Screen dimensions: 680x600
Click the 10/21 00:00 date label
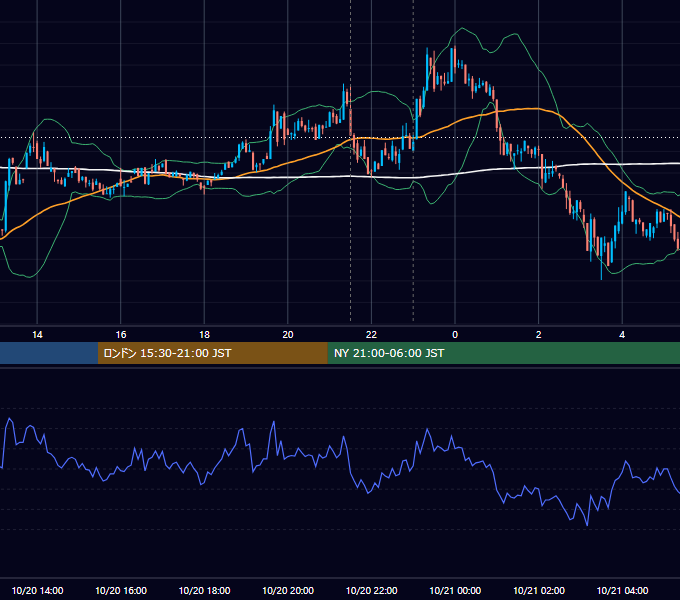[455, 590]
